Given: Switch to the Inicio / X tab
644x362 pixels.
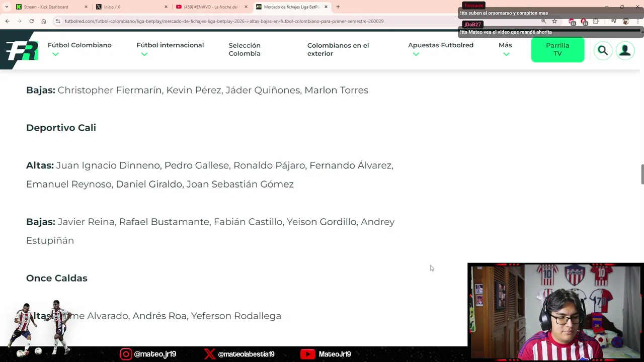Looking at the screenshot, I should (132, 7).
